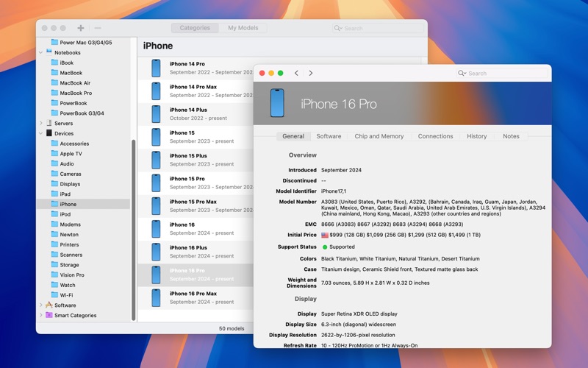Click the Watch folder icon in the sidebar
Screen dimensions: 588x368
(x=54, y=285)
